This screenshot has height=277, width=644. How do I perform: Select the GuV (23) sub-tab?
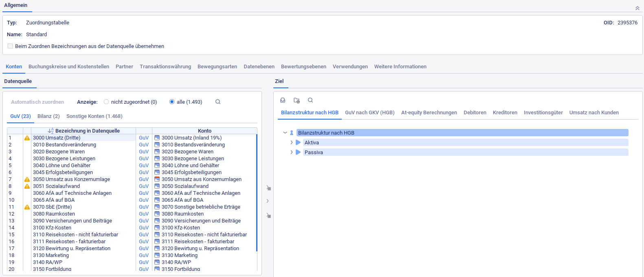[x=20, y=116]
